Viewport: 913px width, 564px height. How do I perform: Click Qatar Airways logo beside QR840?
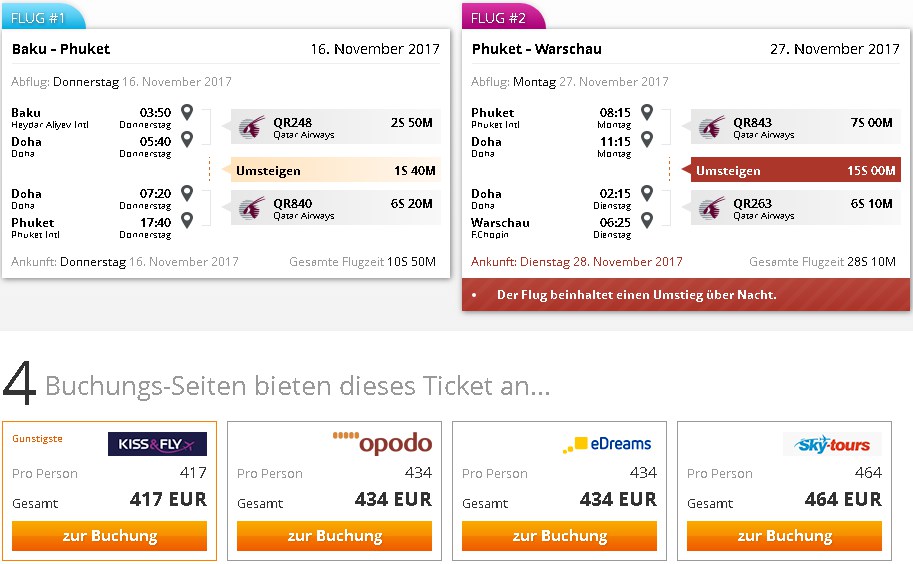click(252, 208)
